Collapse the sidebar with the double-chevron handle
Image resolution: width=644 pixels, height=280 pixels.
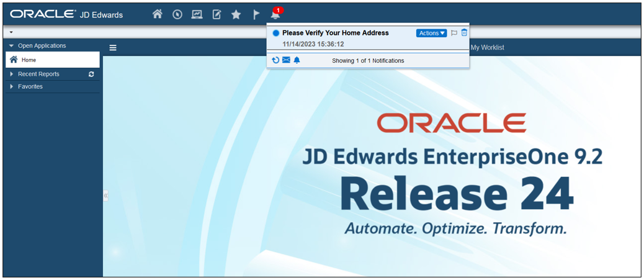point(105,196)
